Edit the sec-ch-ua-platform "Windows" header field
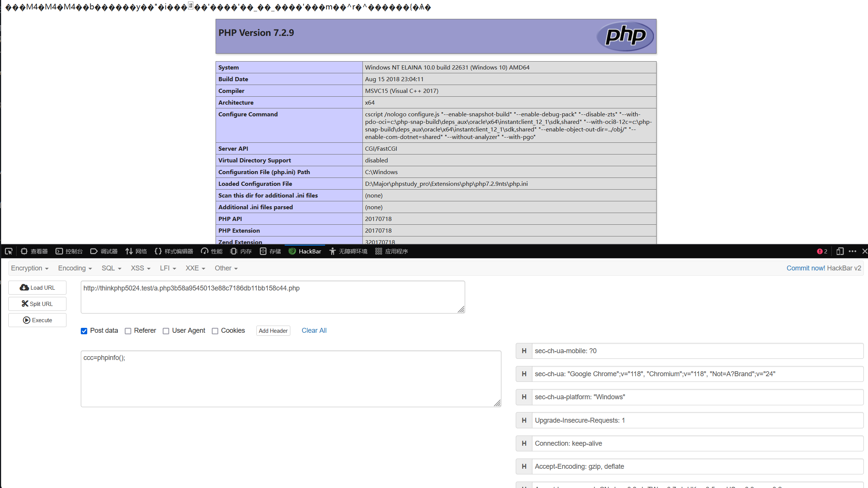The height and width of the screenshot is (488, 868). point(698,397)
